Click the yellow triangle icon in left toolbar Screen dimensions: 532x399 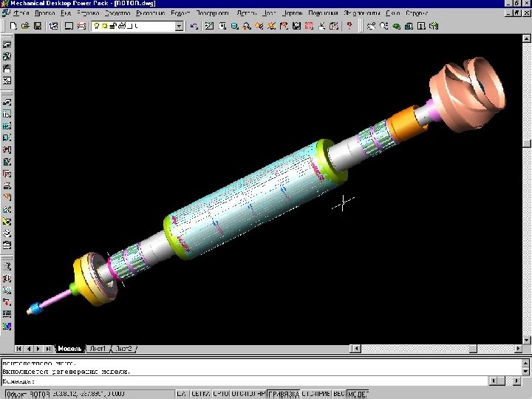7,221
